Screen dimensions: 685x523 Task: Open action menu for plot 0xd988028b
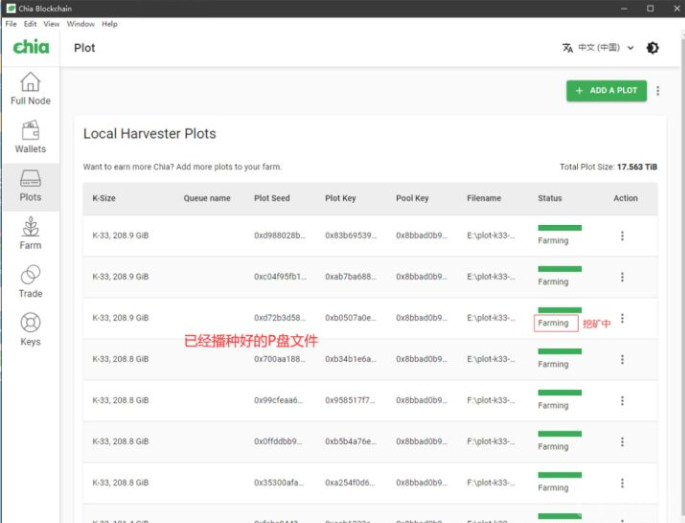622,236
